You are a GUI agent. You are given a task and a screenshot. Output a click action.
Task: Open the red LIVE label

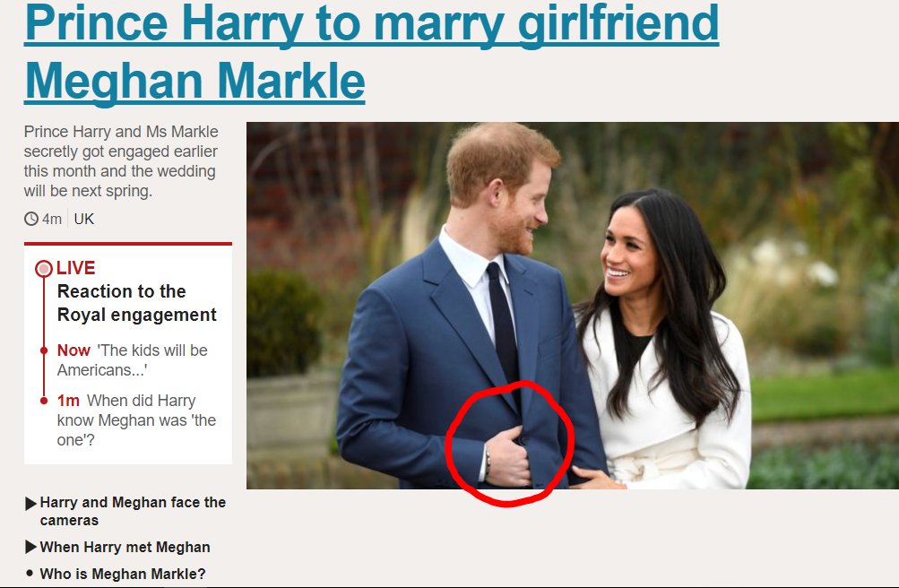tap(75, 268)
